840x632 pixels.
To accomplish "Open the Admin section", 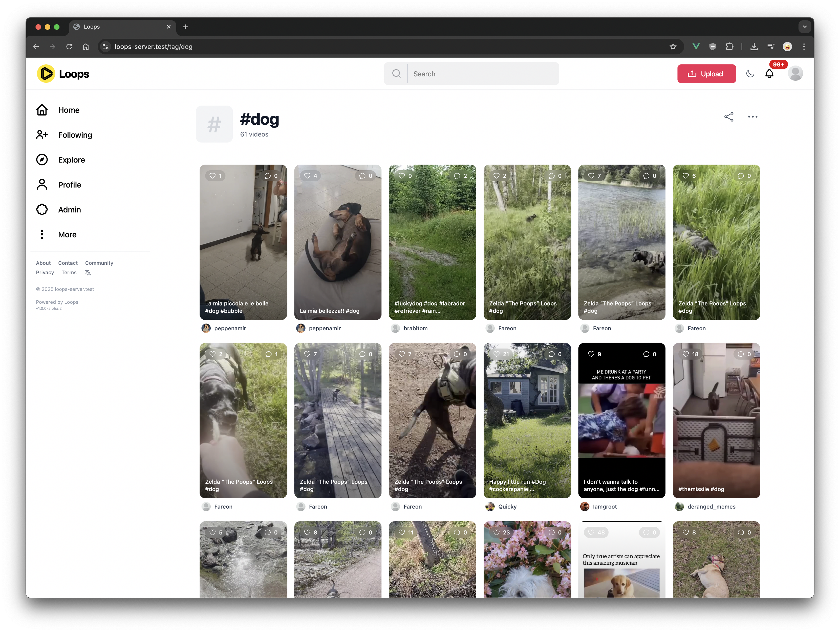I will coord(69,210).
